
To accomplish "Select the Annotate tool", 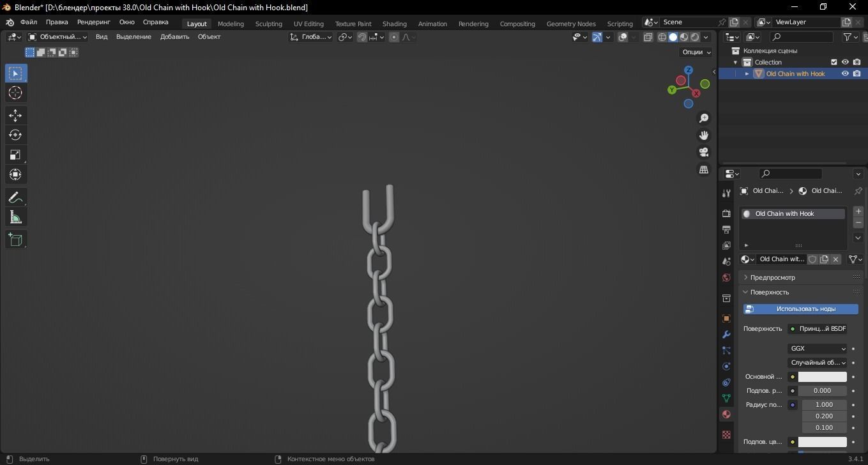I will 15,198.
